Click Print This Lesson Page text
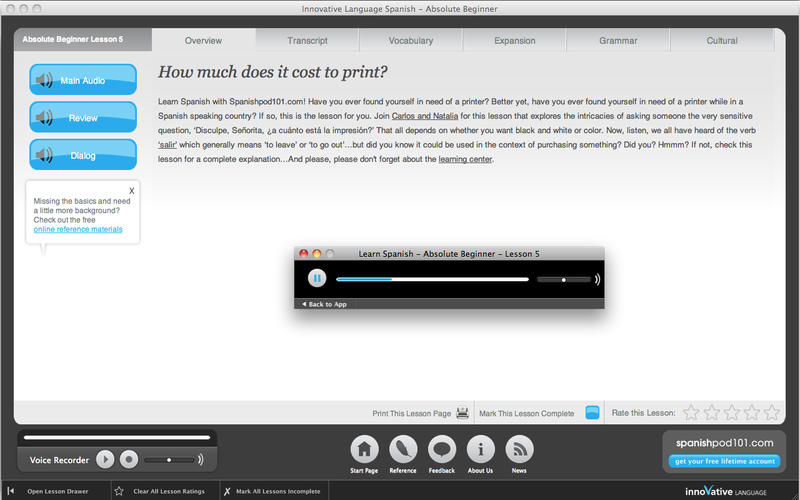The height and width of the screenshot is (500, 800). click(x=412, y=413)
